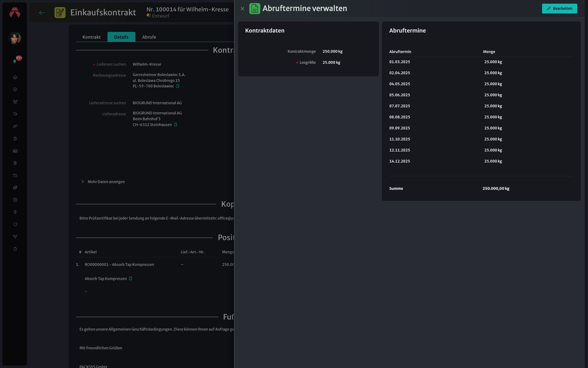
Task: Switch to the Kontrakt tab
Action: (92, 37)
